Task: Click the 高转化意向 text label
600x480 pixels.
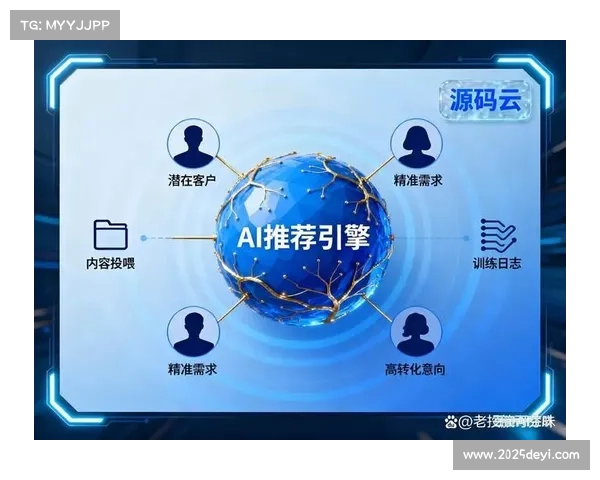Action: (414, 370)
